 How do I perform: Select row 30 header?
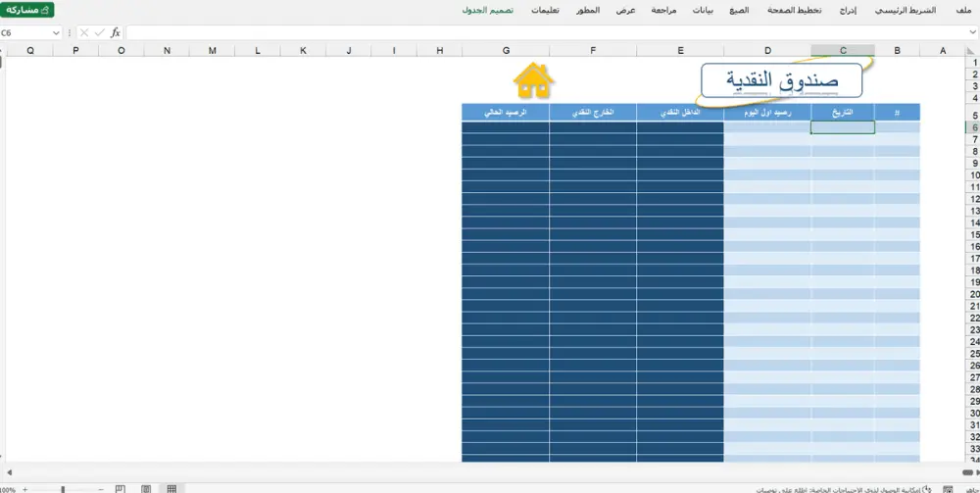tap(974, 413)
